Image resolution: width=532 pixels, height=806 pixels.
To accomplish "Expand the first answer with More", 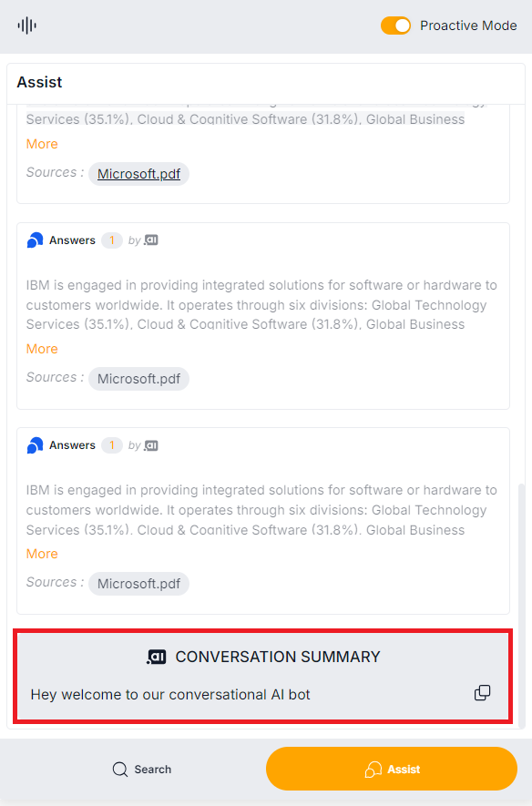I will (x=41, y=143).
